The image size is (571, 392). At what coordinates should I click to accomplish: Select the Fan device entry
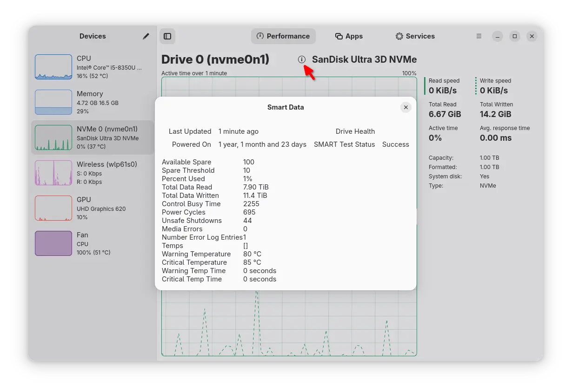pyautogui.click(x=93, y=243)
